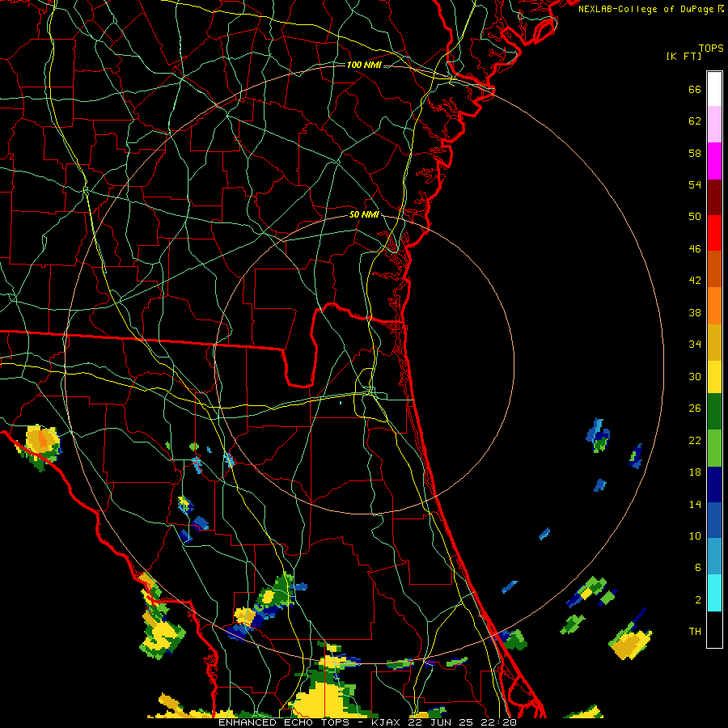Click the bright yellow legend swatch
Image resolution: width=728 pixels, height=728 pixels.
(714, 377)
